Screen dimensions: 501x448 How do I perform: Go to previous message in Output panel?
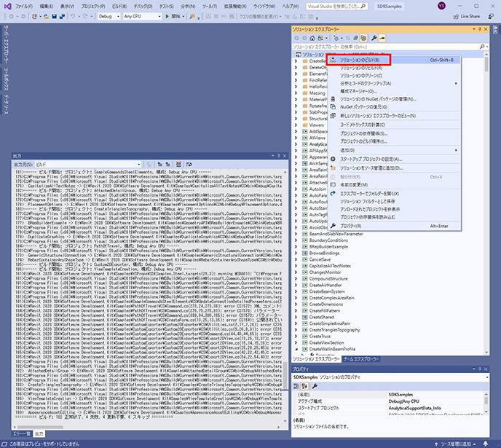tap(159, 164)
